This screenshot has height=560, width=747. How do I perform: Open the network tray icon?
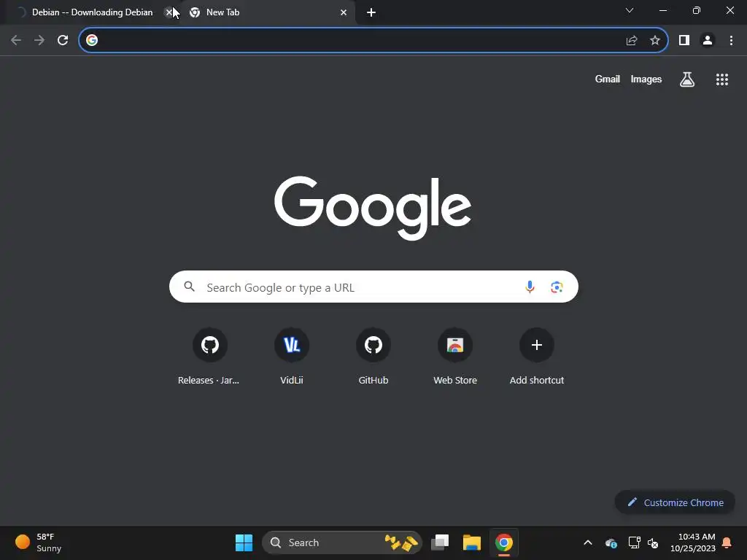click(x=634, y=542)
